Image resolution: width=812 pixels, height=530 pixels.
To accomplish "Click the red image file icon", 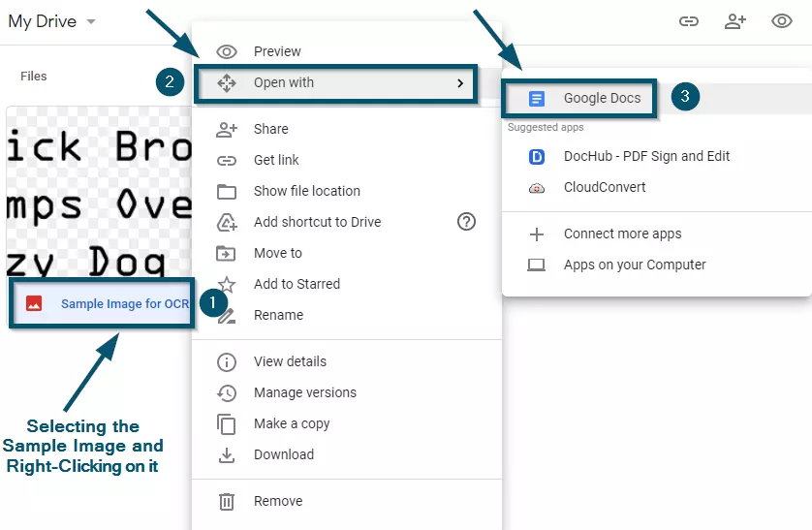I will [x=34, y=303].
